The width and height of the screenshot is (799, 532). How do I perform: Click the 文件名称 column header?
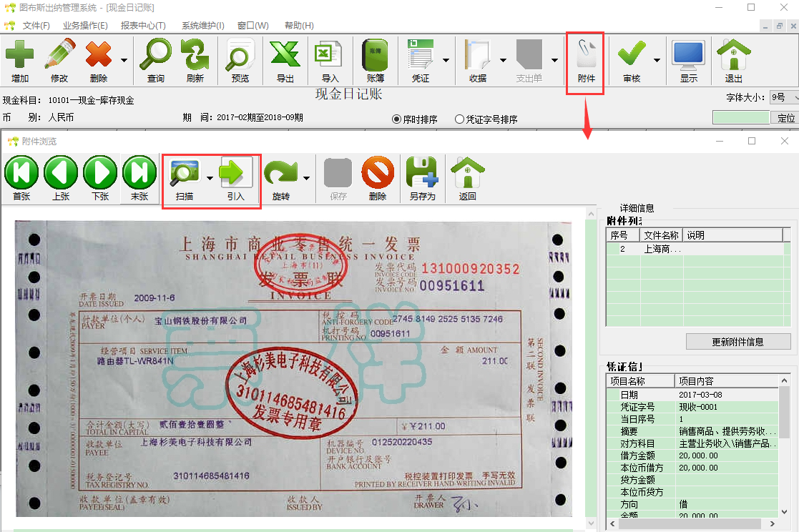[x=661, y=235]
